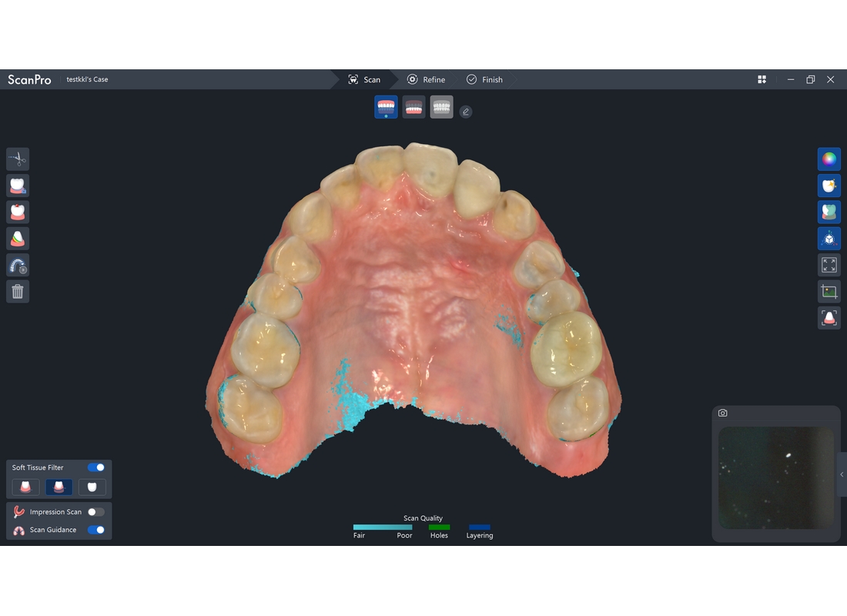Edit the scan name with pencil button
This screenshot has height=616, width=847.
coord(466,111)
